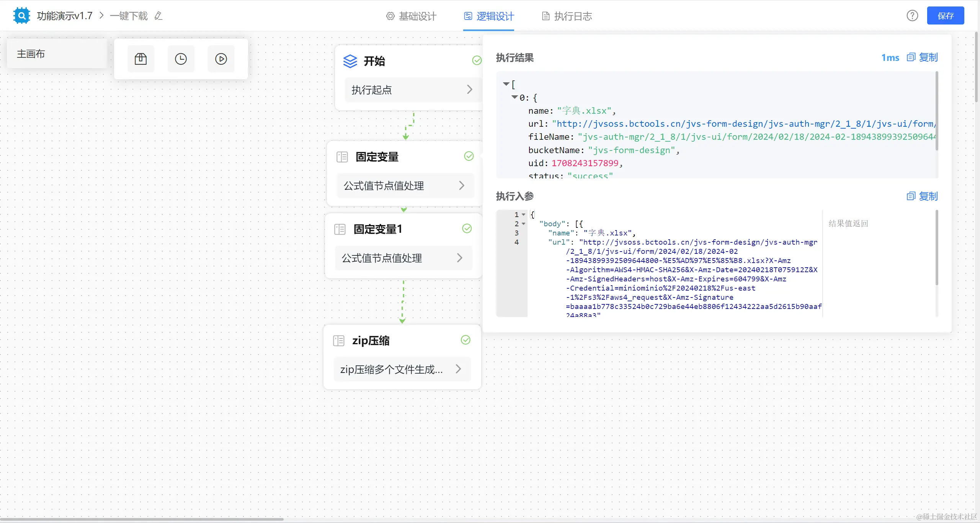
Task: Click the play run icon in toolbar
Action: 221,59
